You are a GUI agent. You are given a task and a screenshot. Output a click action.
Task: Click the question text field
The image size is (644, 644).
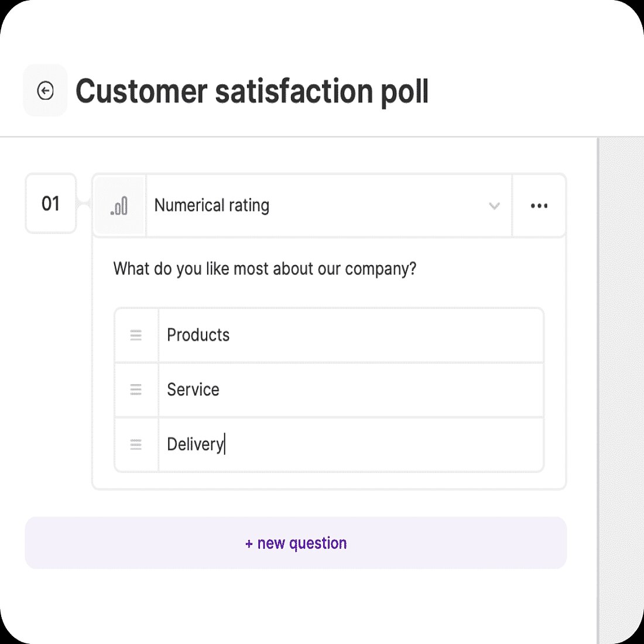coord(265,269)
